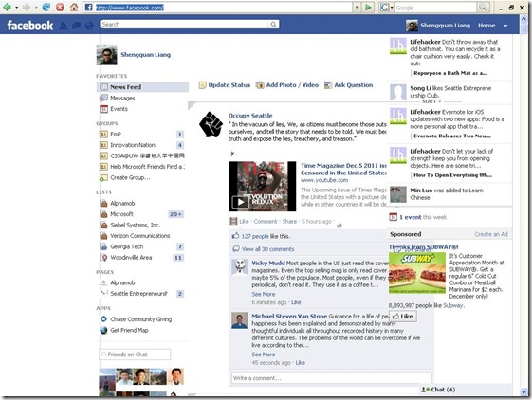Click See More on Vicky Mudd's comment
The image size is (532, 400).
(264, 294)
